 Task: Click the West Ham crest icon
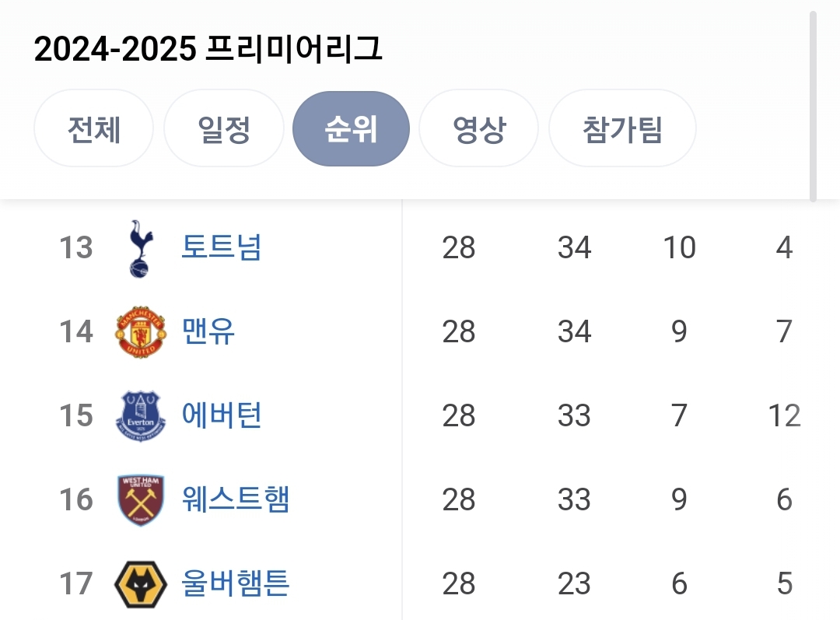[141, 499]
